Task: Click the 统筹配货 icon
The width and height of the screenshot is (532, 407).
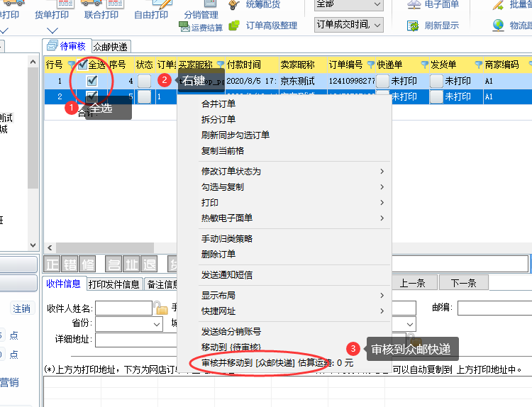Action: (234, 4)
